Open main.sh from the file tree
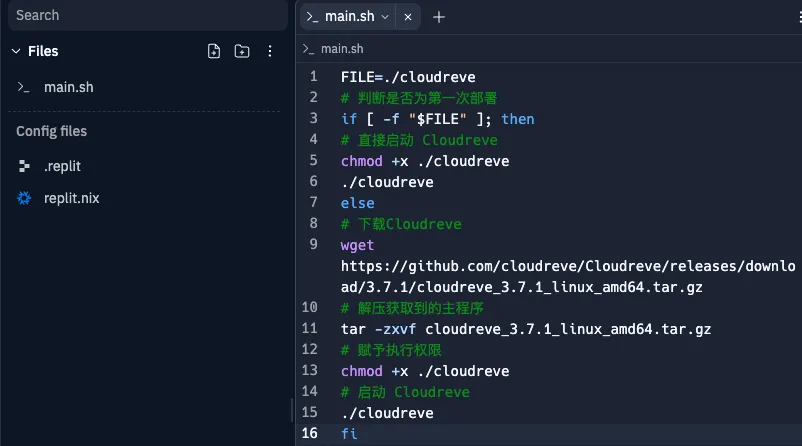 pos(68,87)
